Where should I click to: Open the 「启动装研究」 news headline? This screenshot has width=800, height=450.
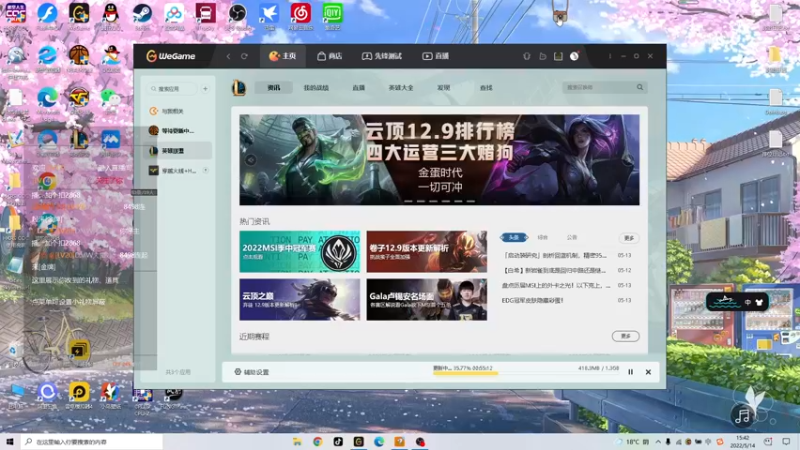554,255
